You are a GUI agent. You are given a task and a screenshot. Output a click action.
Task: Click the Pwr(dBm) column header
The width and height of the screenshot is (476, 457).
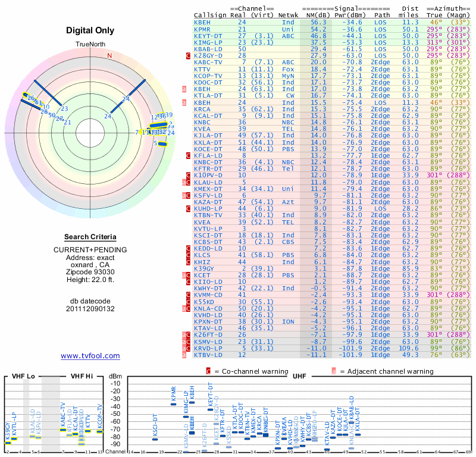350,15
